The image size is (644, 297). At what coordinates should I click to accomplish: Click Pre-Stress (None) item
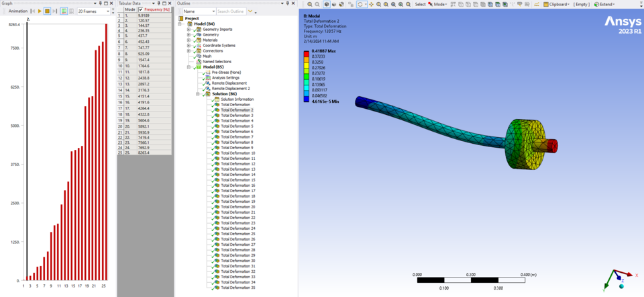[x=225, y=73]
